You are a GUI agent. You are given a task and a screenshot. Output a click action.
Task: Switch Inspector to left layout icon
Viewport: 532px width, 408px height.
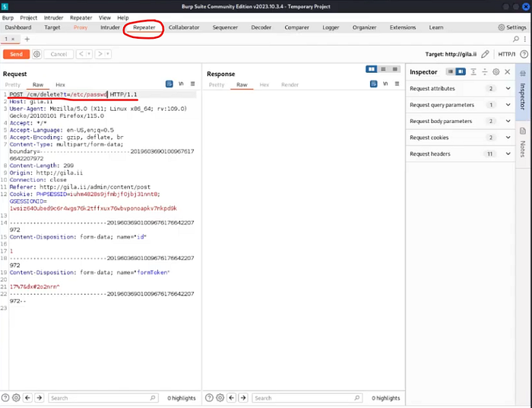pyautogui.click(x=450, y=71)
